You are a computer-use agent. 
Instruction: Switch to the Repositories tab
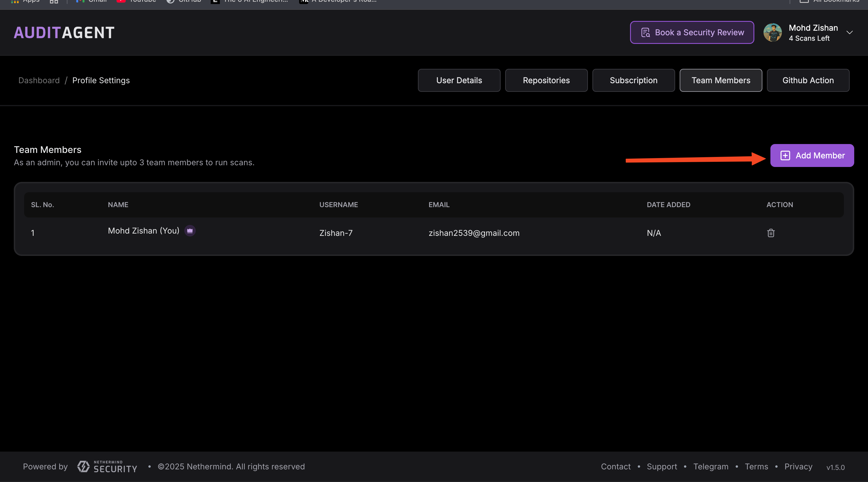(x=546, y=81)
